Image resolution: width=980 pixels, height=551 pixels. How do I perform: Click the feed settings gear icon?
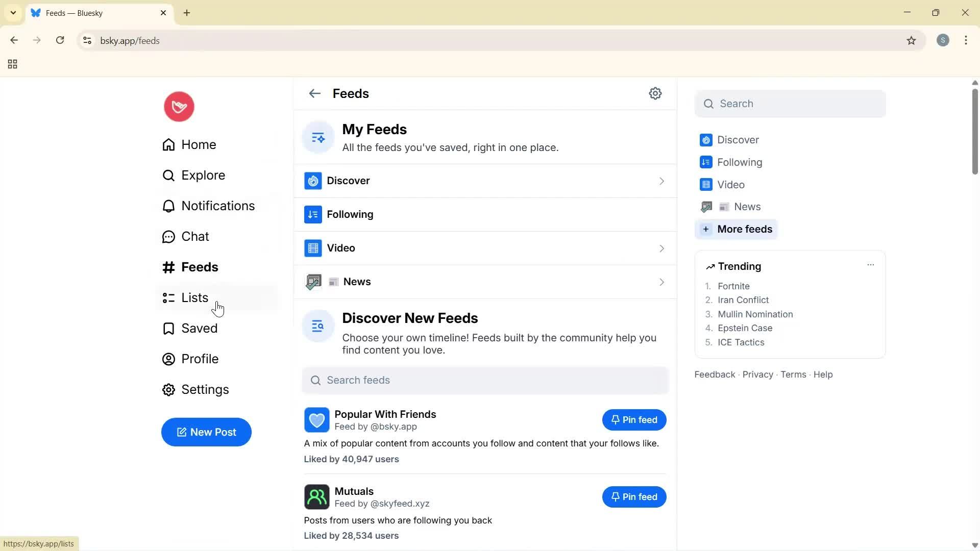pos(655,93)
